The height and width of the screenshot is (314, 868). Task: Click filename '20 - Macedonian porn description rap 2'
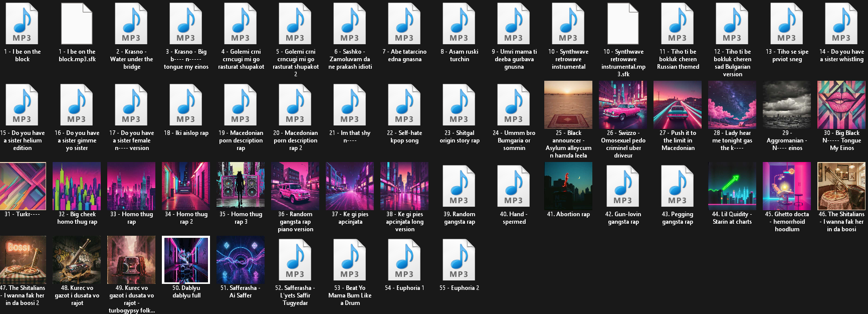[x=295, y=140]
